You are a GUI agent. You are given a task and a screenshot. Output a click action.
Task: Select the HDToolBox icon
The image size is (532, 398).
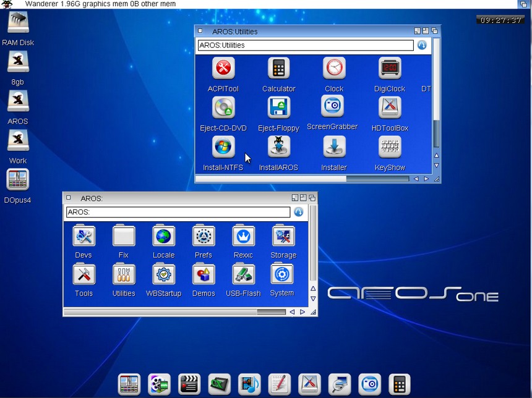390,108
